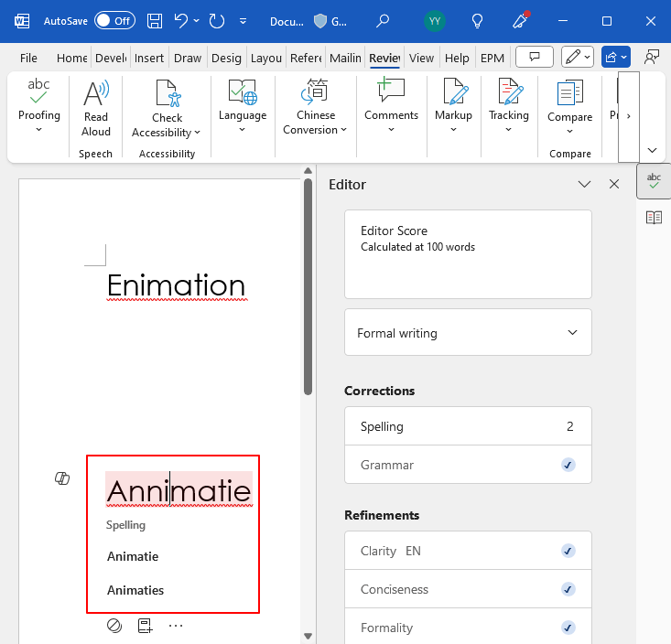Viewport: 671px width, 644px height.
Task: Click the Copilot icon beside Annimatie
Action: 62,478
